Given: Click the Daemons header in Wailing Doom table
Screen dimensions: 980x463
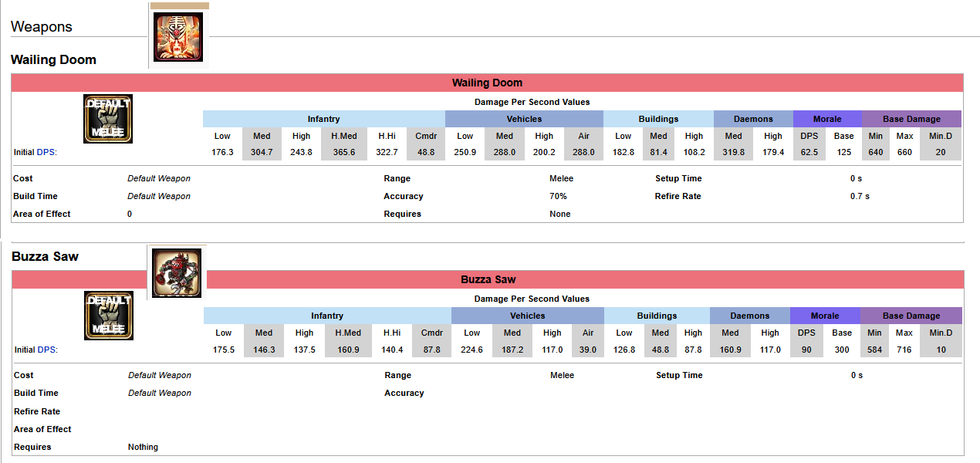Looking at the screenshot, I should [753, 119].
